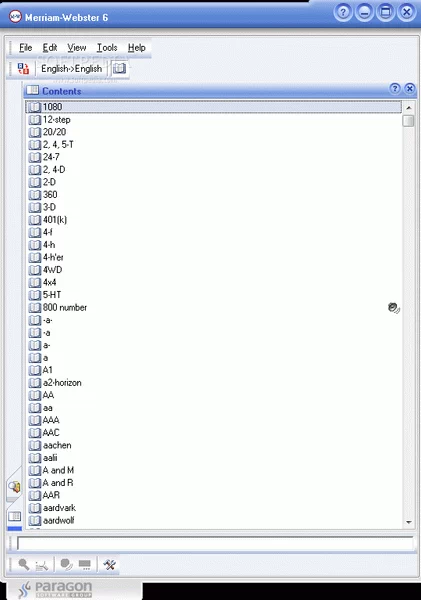Open help for the Contents panel
The width and height of the screenshot is (421, 600).
coord(395,89)
